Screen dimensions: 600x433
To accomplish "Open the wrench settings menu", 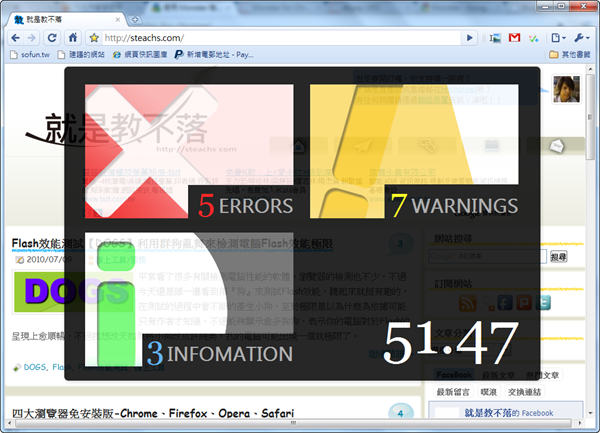I will pos(582,38).
